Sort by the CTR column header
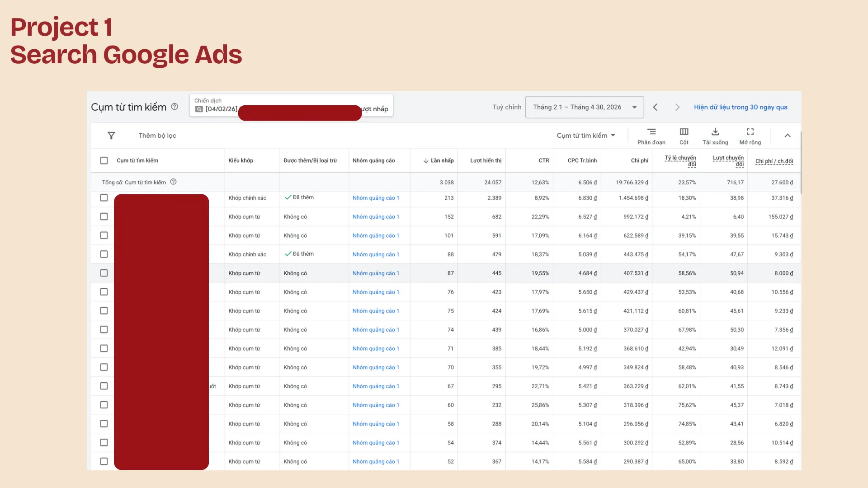 (544, 160)
